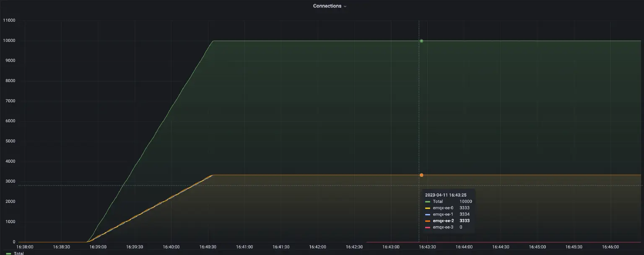Click the green data point on Total line

(x=421, y=41)
